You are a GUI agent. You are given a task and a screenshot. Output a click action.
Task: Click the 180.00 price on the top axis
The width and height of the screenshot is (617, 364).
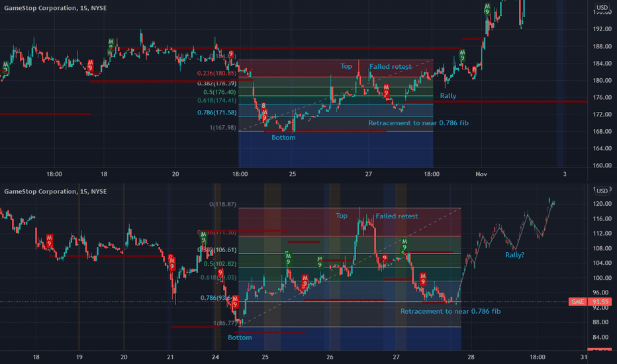[x=602, y=80]
